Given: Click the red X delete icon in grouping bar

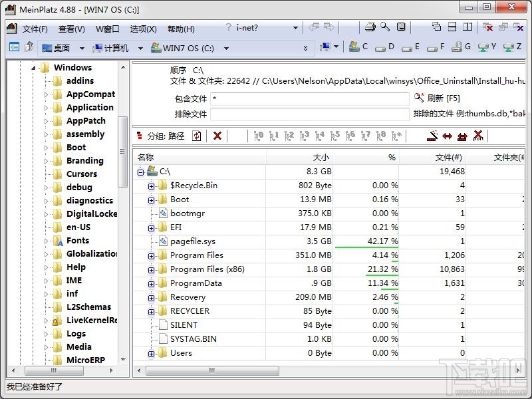Looking at the screenshot, I should click(x=217, y=136).
